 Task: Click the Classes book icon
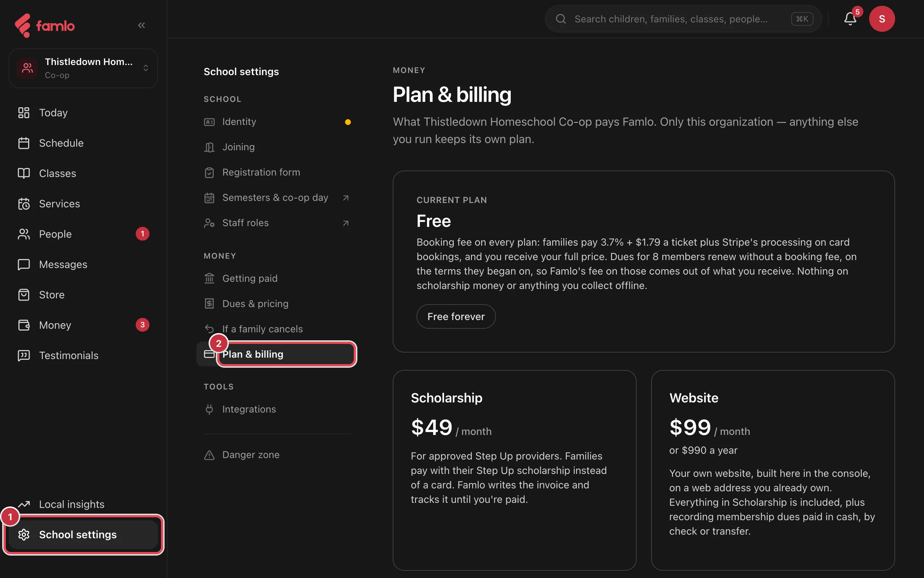click(x=24, y=173)
